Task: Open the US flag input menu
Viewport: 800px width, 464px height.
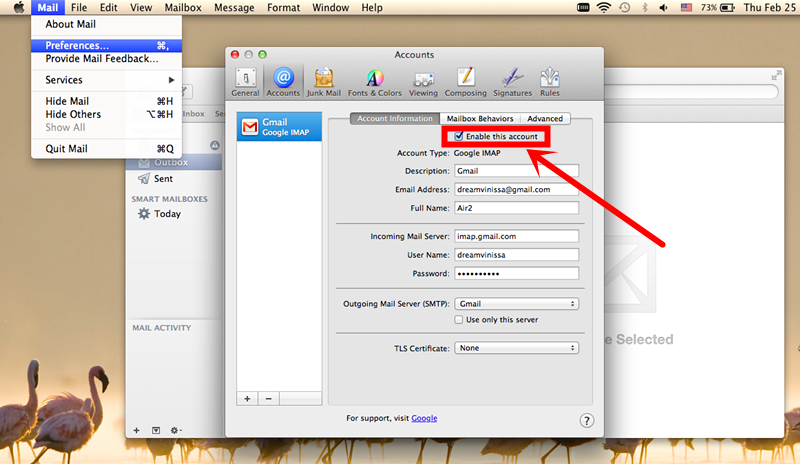Action: (686, 8)
